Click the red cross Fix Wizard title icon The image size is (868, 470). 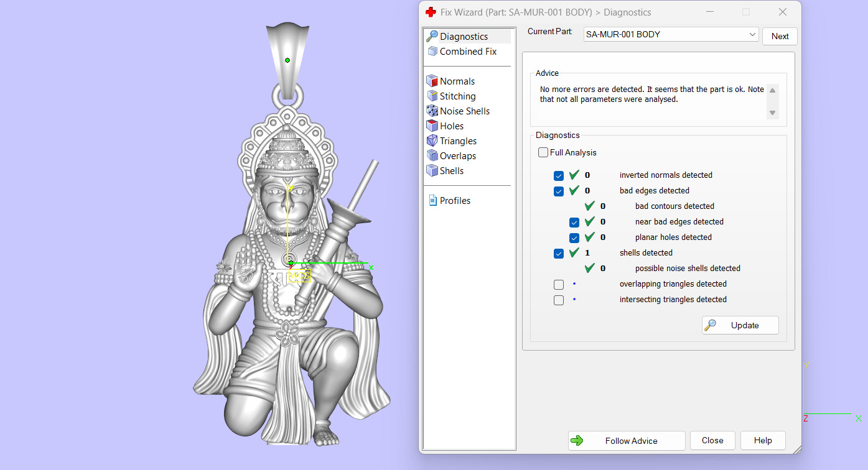coord(431,12)
